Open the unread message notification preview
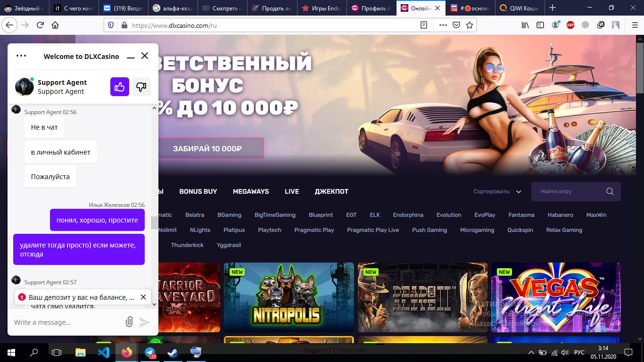Image resolution: width=644 pixels, height=362 pixels. point(77,297)
